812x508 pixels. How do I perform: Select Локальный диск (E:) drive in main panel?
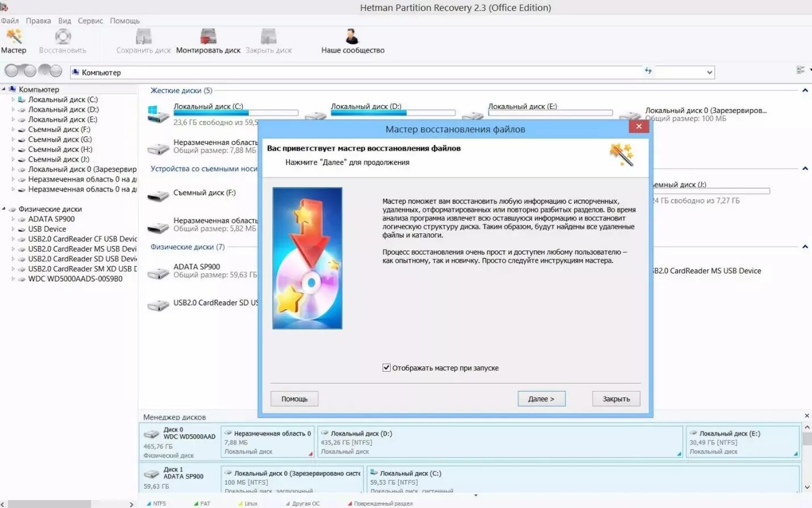[522, 106]
